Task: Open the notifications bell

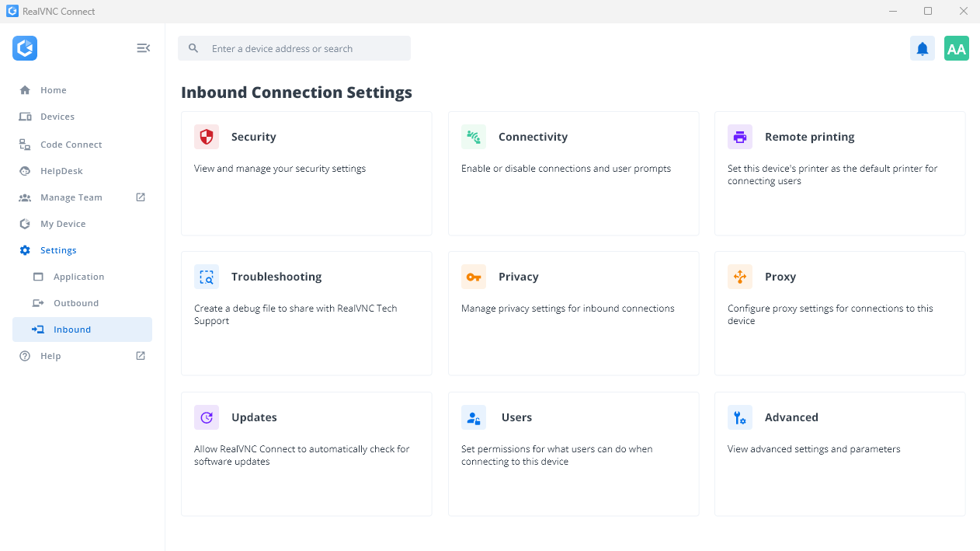Action: [922, 48]
